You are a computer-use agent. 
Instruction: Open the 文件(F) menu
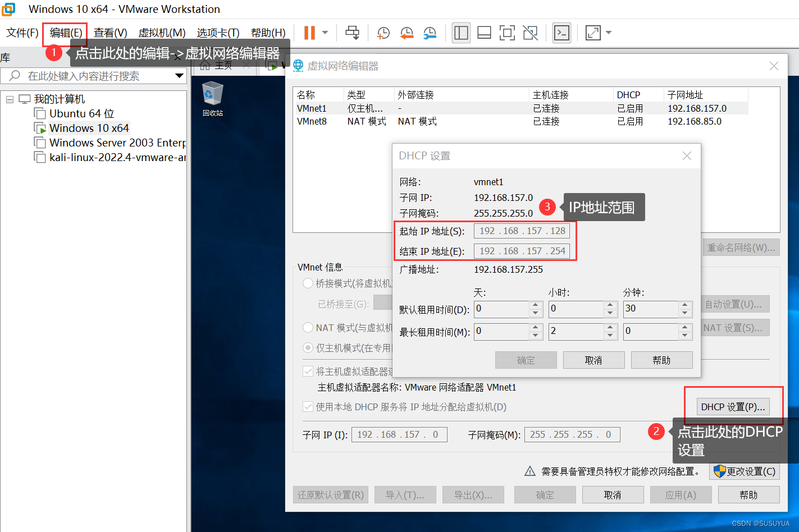(x=22, y=33)
